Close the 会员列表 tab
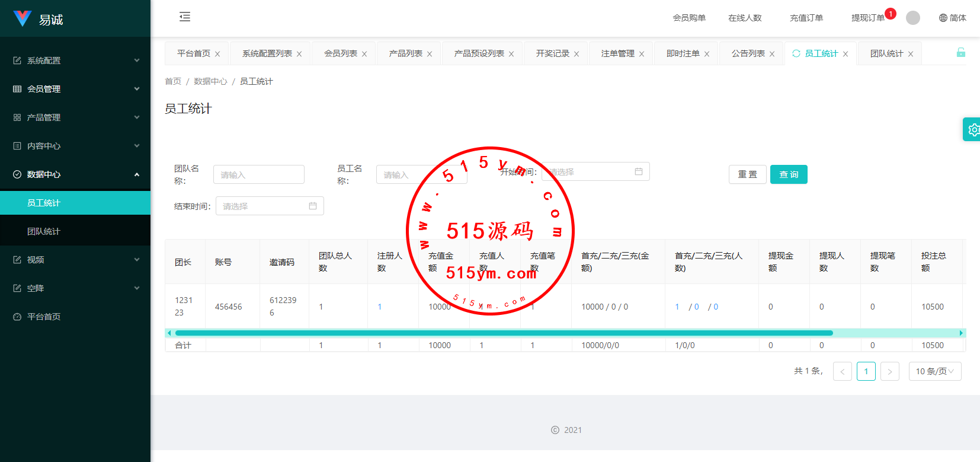Image resolution: width=980 pixels, height=462 pixels. [364, 54]
